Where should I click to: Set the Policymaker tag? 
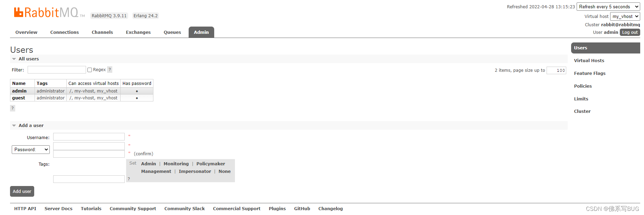[211, 164]
